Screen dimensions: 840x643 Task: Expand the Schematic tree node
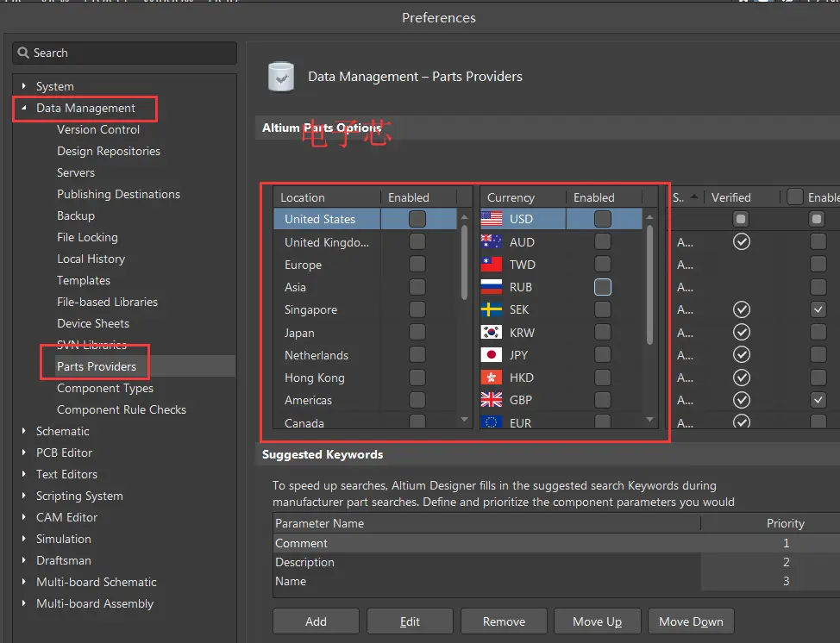tap(23, 431)
